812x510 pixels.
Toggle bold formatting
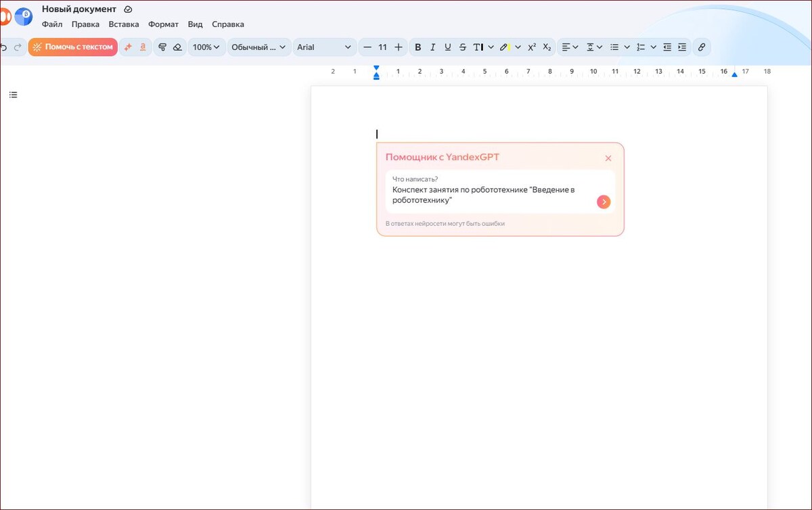click(x=418, y=47)
